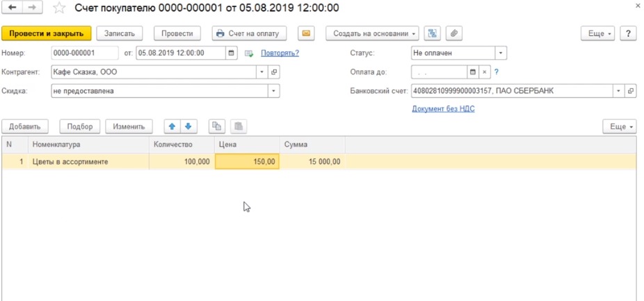Click the paperclip attachments icon
This screenshot has width=644, height=301.
click(x=453, y=33)
